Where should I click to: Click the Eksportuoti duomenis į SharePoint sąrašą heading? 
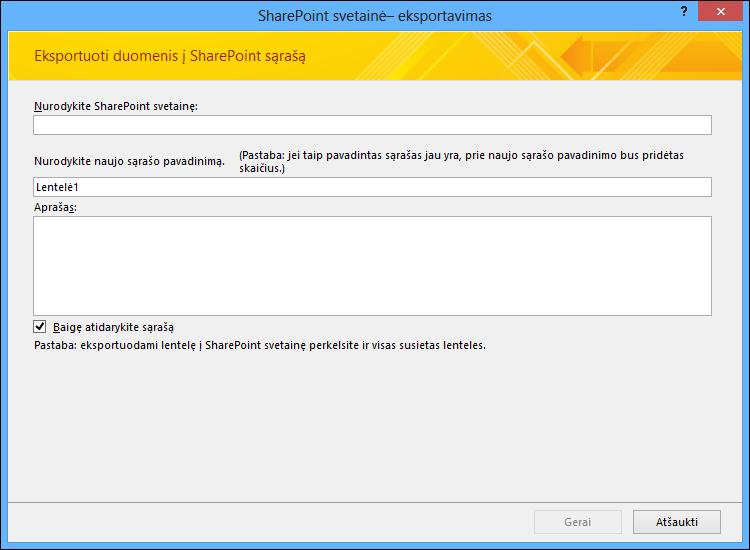coord(170,56)
